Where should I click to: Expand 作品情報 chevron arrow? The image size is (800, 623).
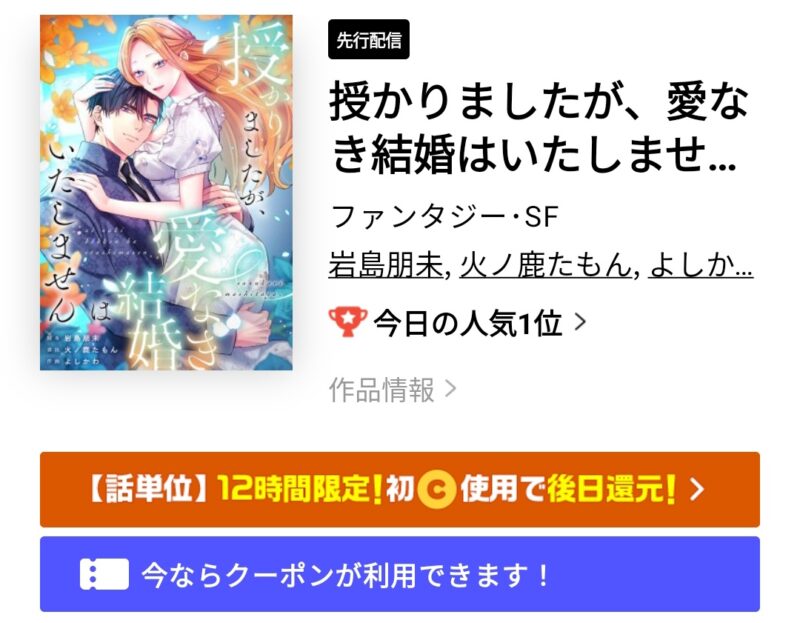[451, 389]
